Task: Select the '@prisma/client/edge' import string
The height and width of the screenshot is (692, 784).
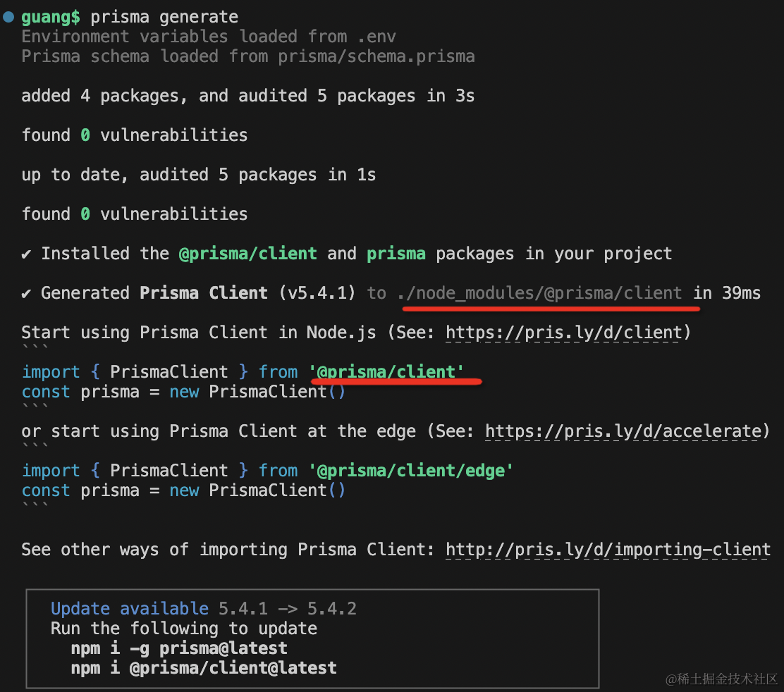Action: click(410, 471)
